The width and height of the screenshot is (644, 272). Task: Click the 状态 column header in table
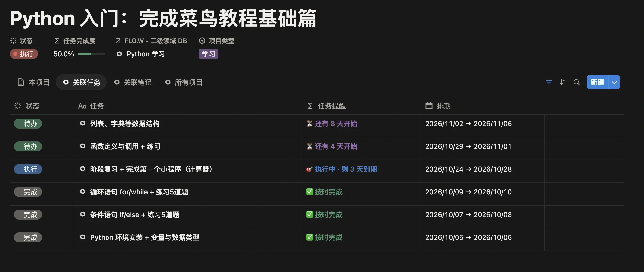click(27, 106)
